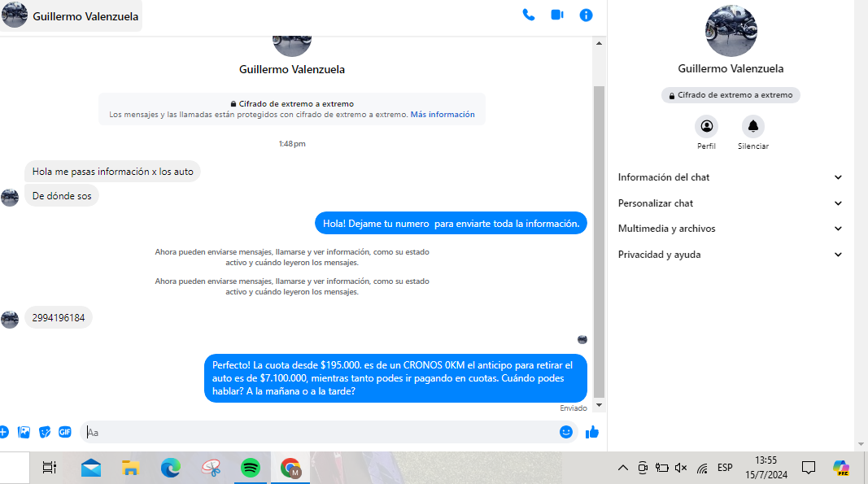868x484 pixels.
Task: Select "Hola me pasas información x los auto" message
Action: click(112, 172)
